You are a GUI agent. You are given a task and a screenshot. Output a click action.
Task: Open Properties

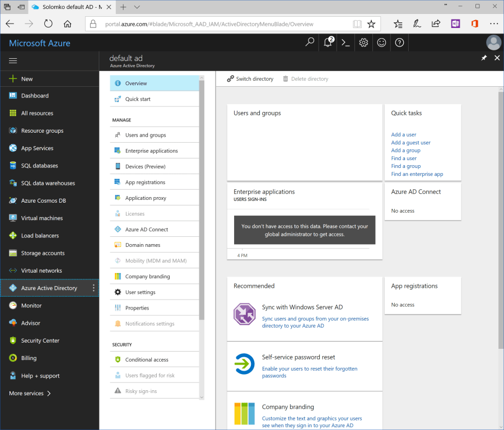[155, 308]
